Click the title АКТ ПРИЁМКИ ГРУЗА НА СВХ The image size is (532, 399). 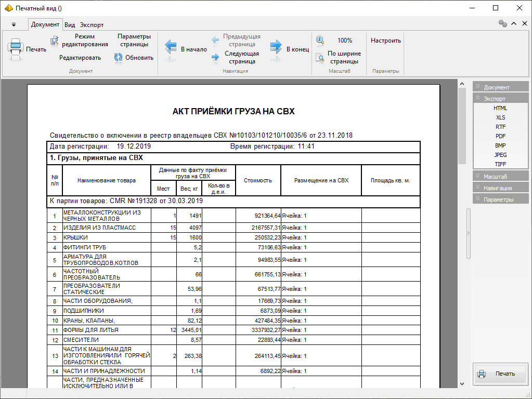[233, 112]
